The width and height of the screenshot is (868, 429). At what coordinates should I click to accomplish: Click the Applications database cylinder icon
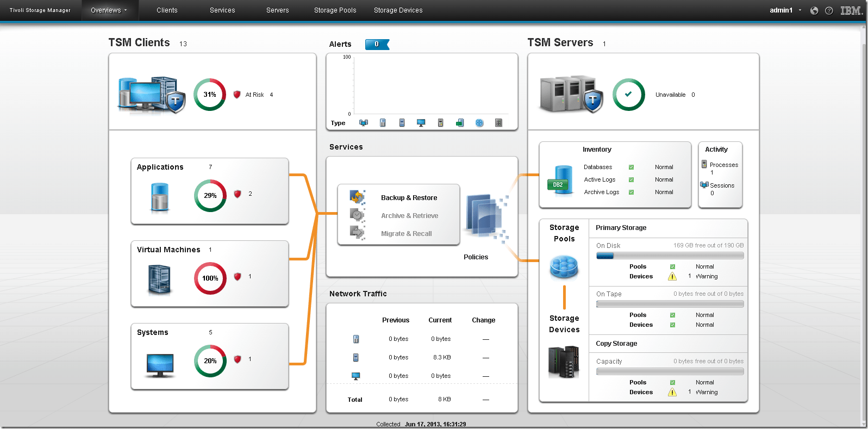160,196
